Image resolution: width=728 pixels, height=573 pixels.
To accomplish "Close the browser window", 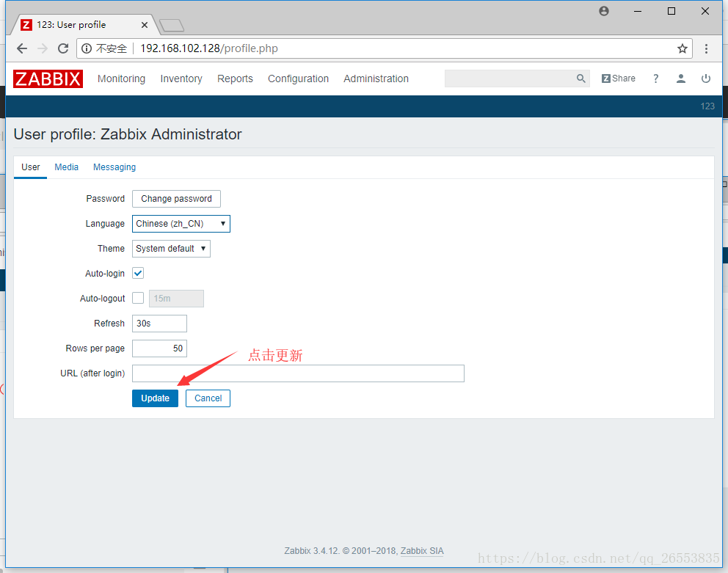I will pos(705,11).
